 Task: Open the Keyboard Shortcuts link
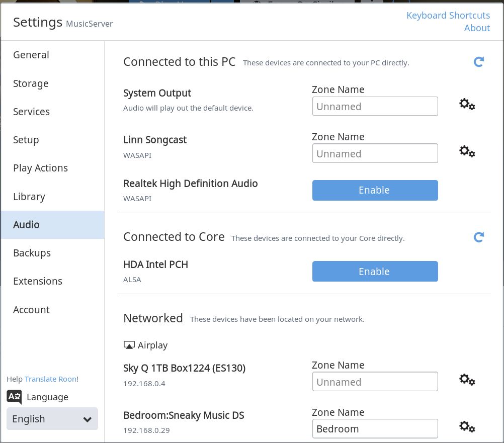448,16
